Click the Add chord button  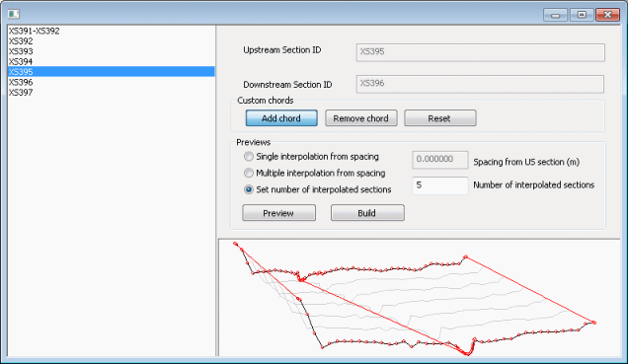pos(281,118)
